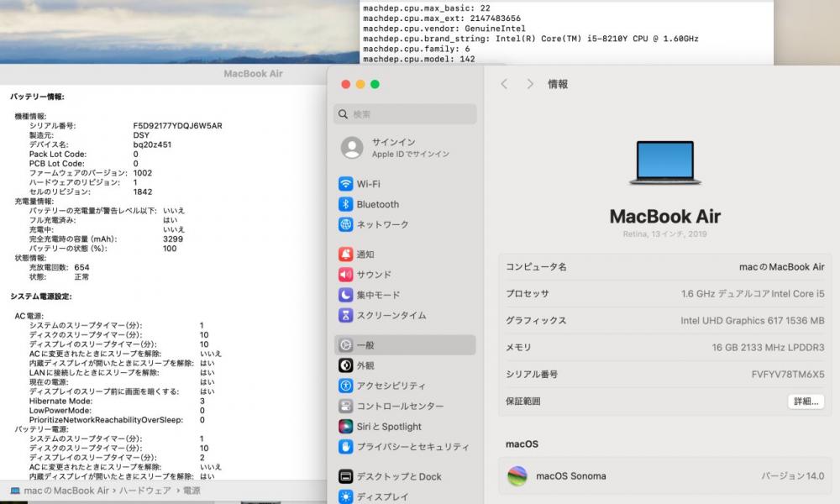
Task: Open プライバシーとセキュリティ hand icon
Action: click(x=345, y=447)
